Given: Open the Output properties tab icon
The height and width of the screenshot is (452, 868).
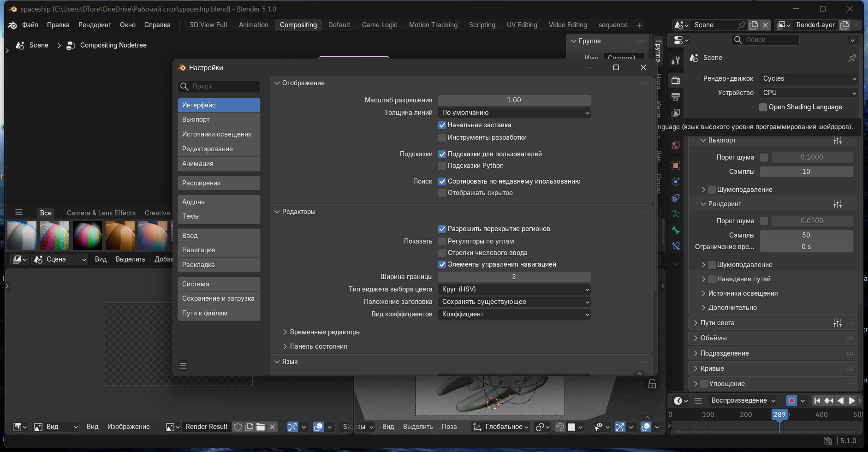Looking at the screenshot, I should pyautogui.click(x=676, y=97).
